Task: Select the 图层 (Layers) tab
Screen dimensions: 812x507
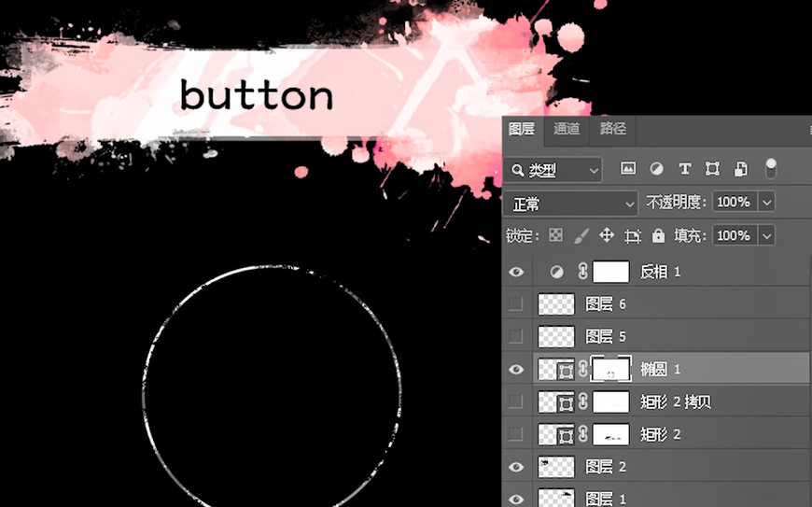Action: pyautogui.click(x=522, y=129)
